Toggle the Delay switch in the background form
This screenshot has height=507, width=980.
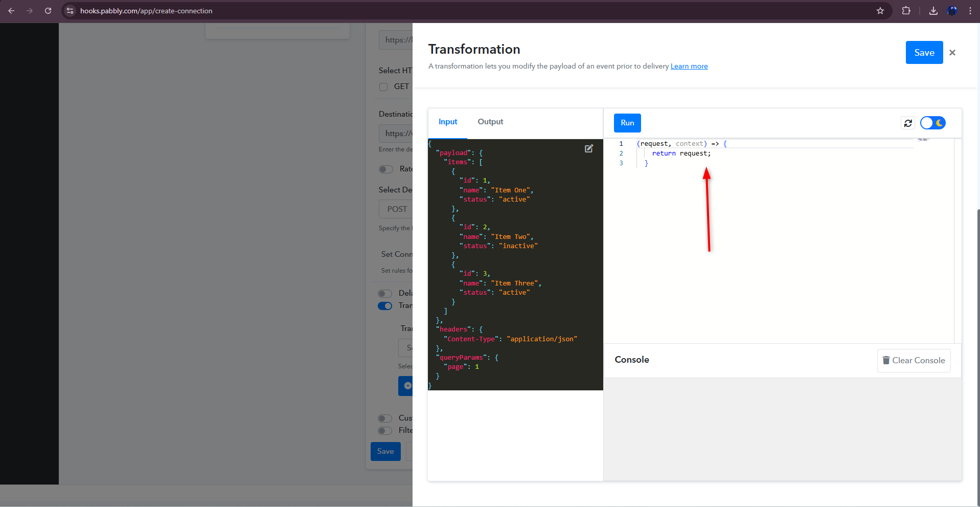[x=385, y=294]
